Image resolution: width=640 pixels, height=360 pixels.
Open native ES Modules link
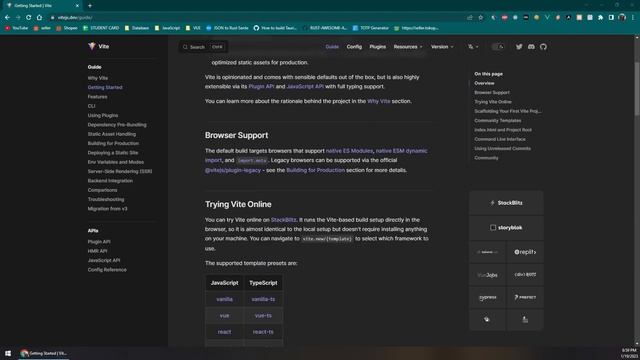point(349,151)
